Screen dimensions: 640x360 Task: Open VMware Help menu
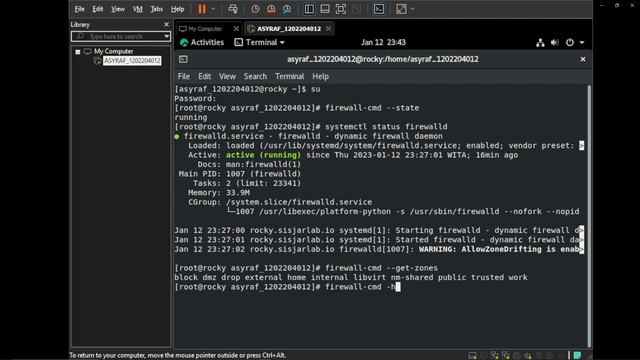(177, 9)
